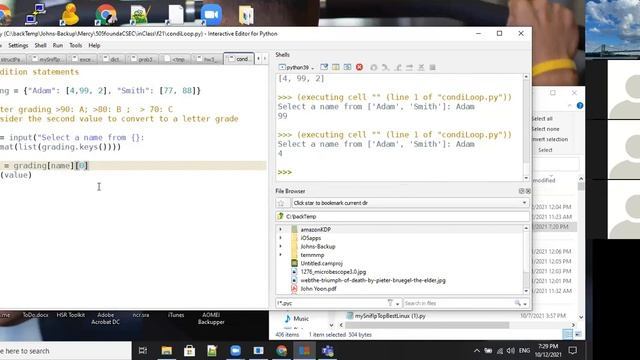The height and width of the screenshot is (360, 640).
Task: Open Microsoft Store from taskbar
Action: 189,351
